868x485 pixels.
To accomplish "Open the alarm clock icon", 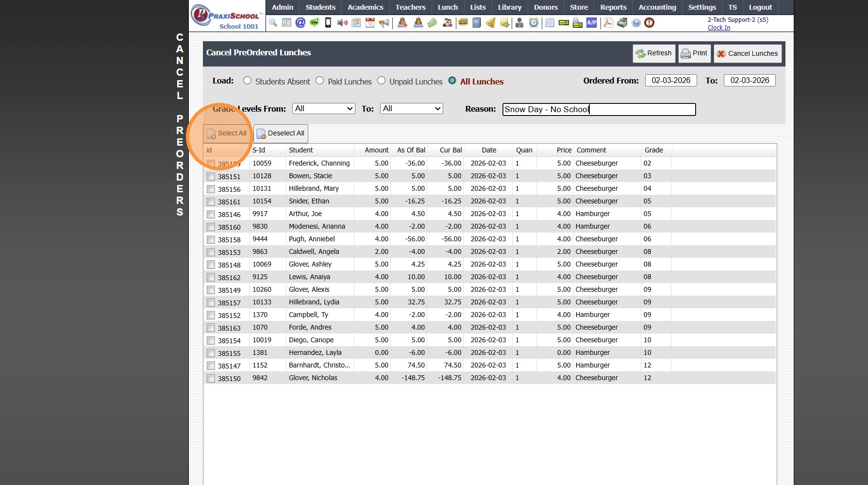I will [x=534, y=23].
